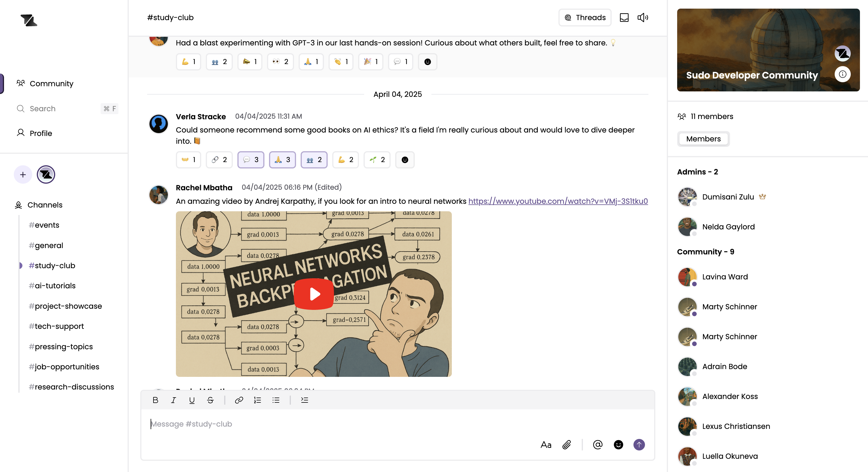Screen dimensions: 868x472
Task: Click Rachel Mbatha's avatar in the chat
Action: [158, 195]
